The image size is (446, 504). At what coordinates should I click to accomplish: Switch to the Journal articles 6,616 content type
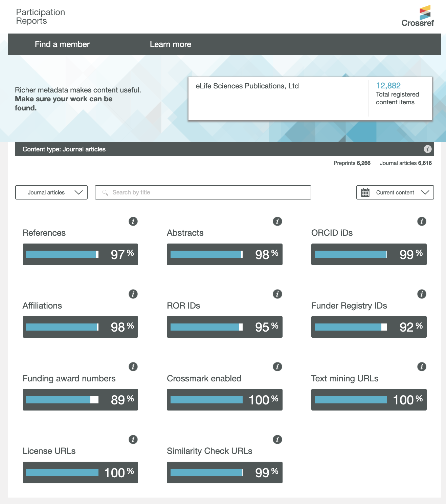[406, 163]
